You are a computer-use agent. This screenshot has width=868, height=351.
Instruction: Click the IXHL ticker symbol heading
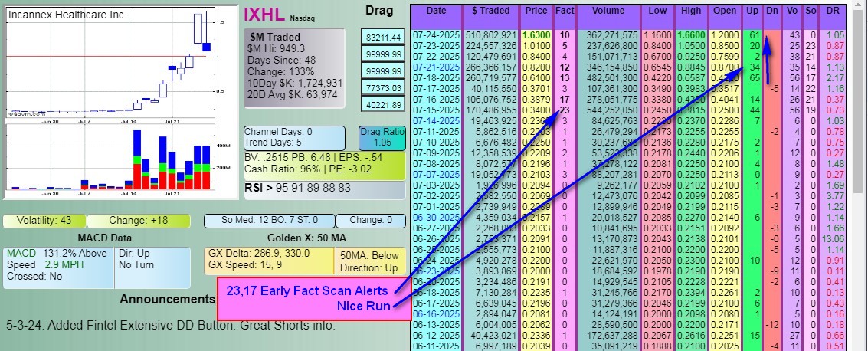click(264, 14)
